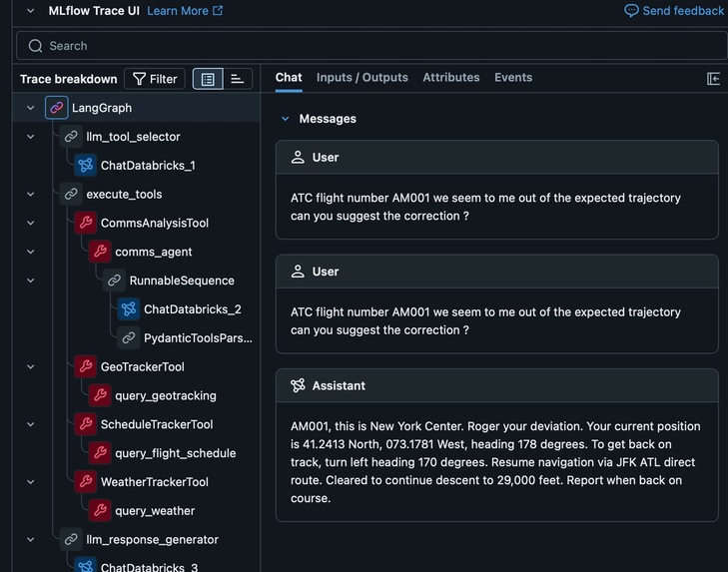Collapse the llm_tool_selector node chevron

pos(30,137)
